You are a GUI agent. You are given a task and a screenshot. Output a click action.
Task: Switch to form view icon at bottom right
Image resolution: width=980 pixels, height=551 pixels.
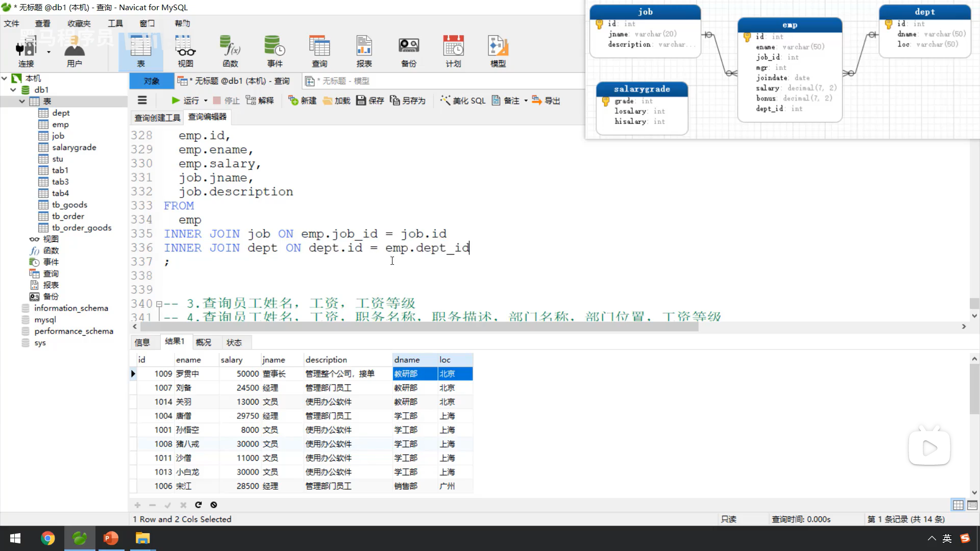(972, 505)
